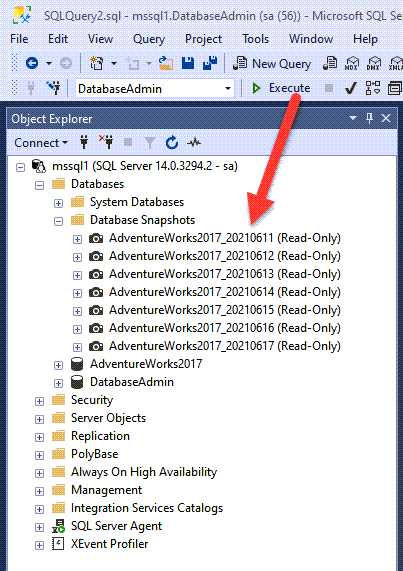Viewport: 403px width, 571px height.
Task: Expand the System Databases folder
Action: pos(58,203)
